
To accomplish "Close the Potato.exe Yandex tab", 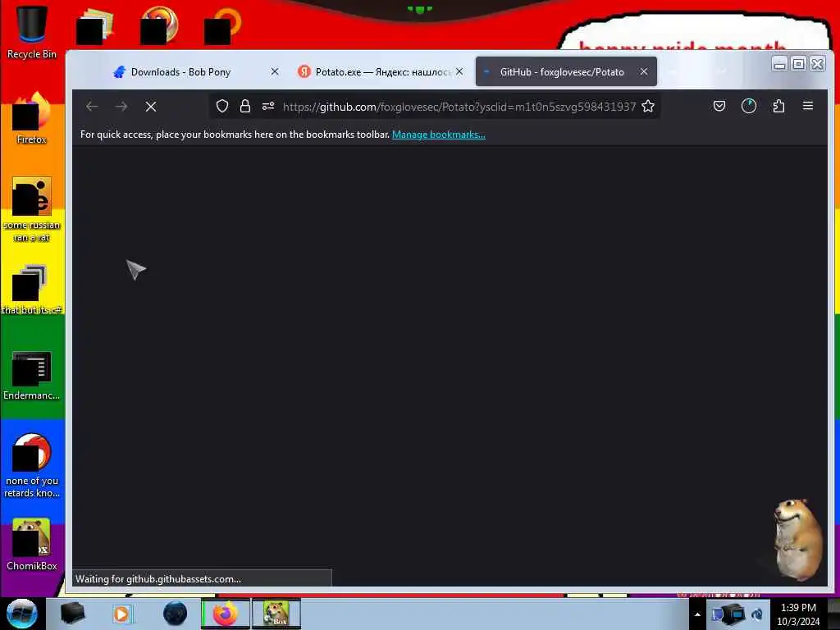I will (459, 72).
